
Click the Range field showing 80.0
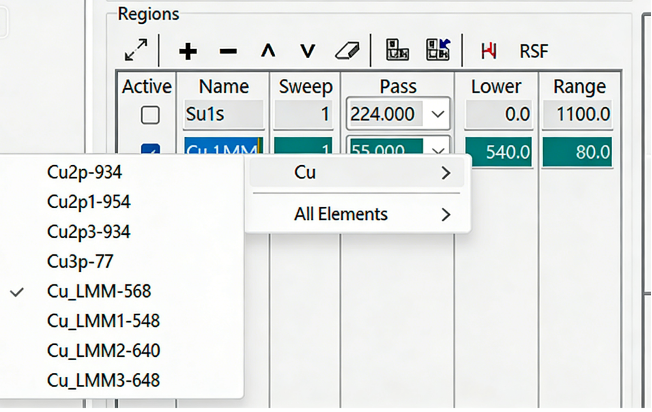[x=577, y=152]
